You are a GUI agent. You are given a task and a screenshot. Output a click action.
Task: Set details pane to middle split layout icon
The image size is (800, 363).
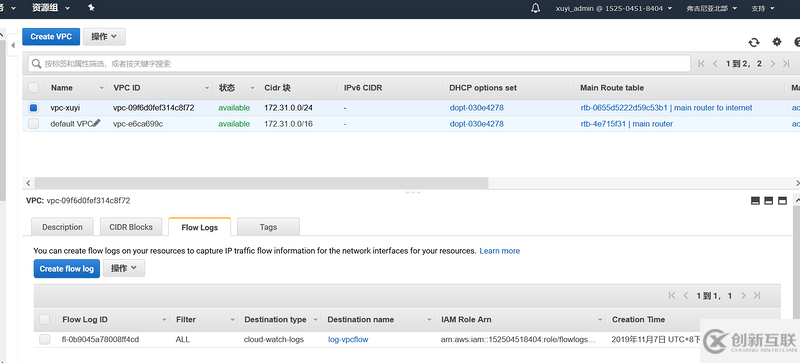[768, 201]
